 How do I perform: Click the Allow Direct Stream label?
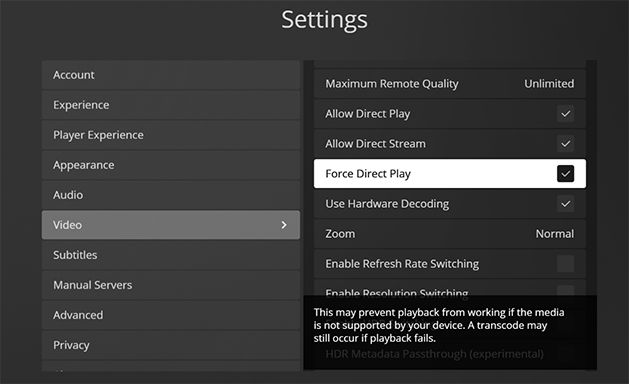pos(375,144)
